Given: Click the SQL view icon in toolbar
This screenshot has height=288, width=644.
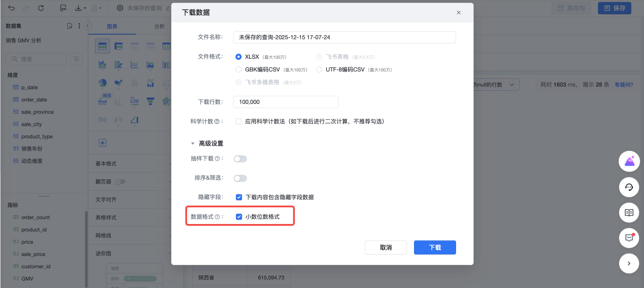Looking at the screenshot, I should pyautogui.click(x=64, y=8).
